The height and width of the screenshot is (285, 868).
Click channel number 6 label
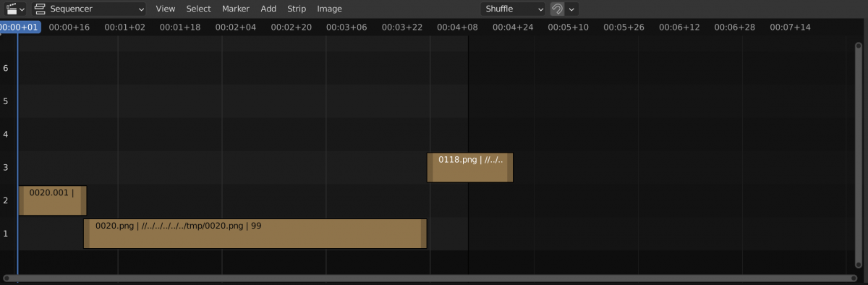(x=6, y=67)
